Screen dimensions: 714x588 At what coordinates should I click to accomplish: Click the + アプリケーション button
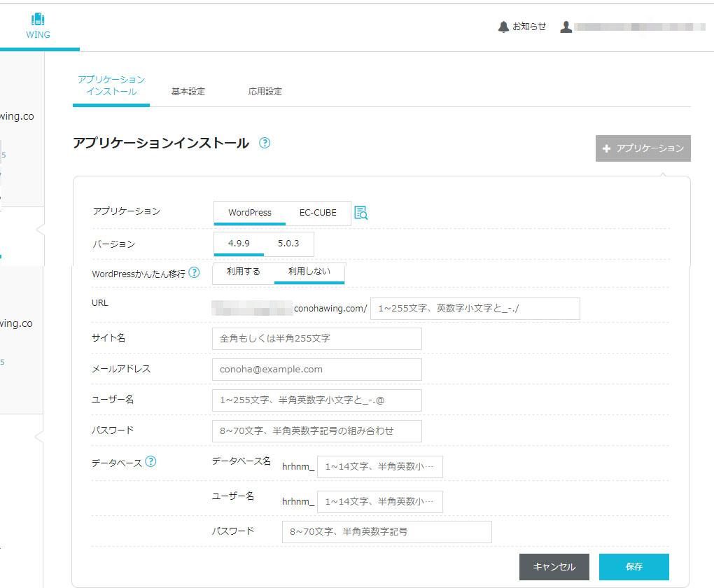[x=643, y=148]
